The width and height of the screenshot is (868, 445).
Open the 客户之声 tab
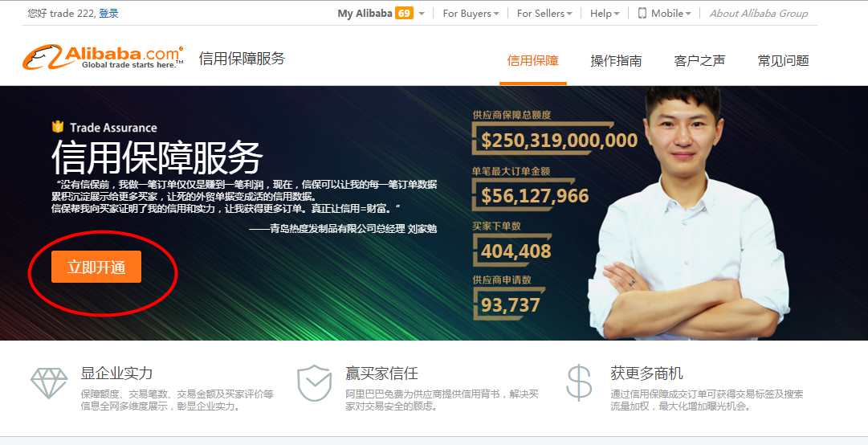coord(699,60)
